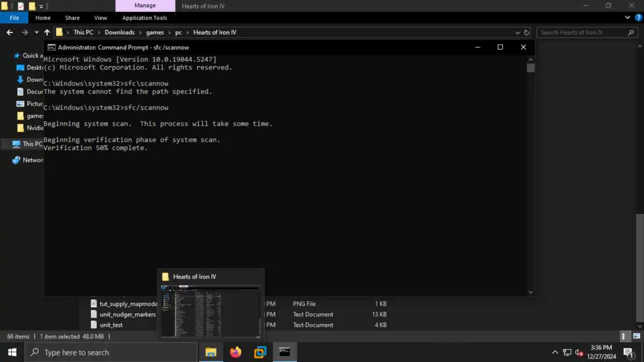Viewport: 644px width, 362px height.
Task: Open the Properties icon in the quick access toolbar
Action: [21, 6]
